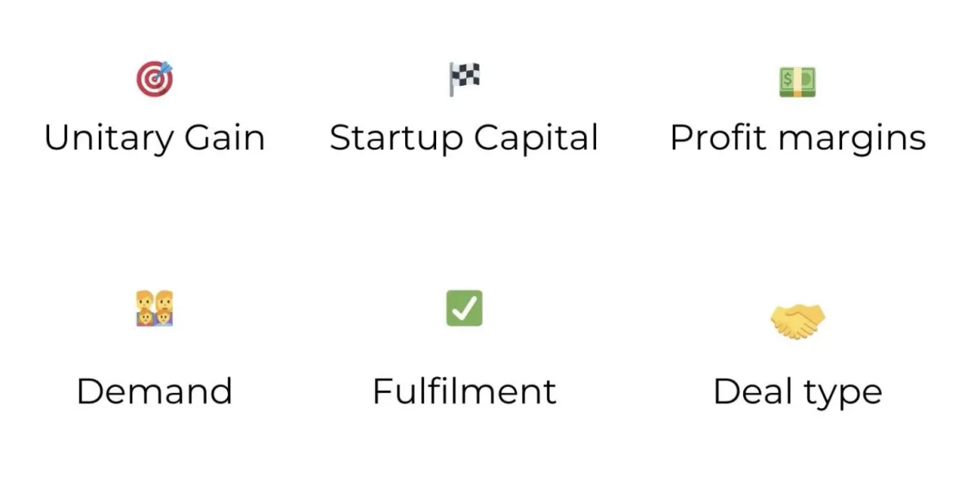The image size is (980, 494).
Task: Click the word Capital
Action: click(536, 139)
